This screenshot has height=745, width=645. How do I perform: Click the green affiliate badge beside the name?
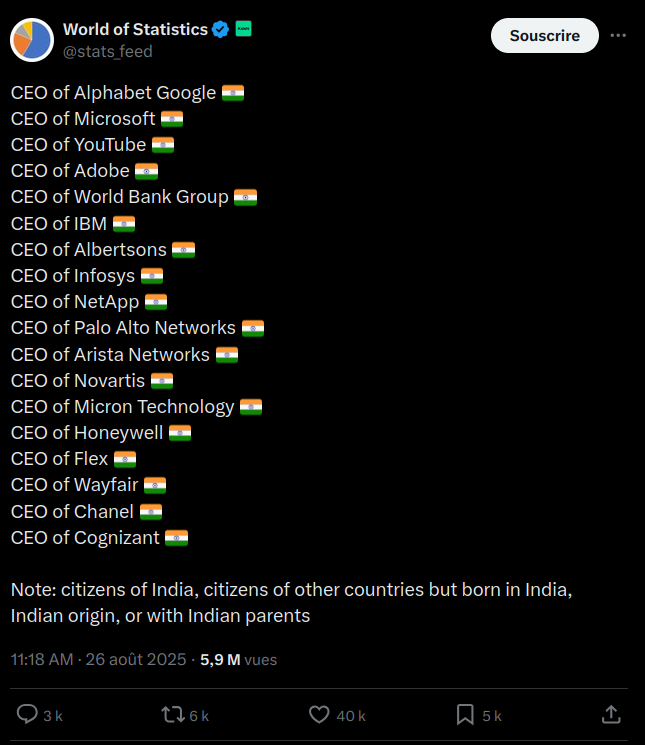pyautogui.click(x=243, y=29)
